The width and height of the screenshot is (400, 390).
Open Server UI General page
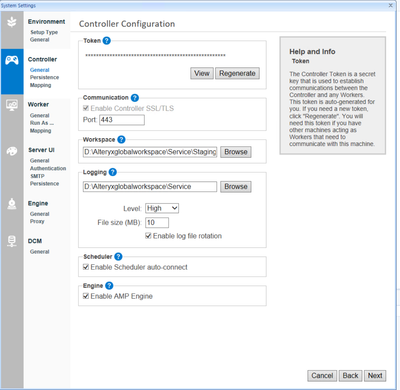point(39,161)
